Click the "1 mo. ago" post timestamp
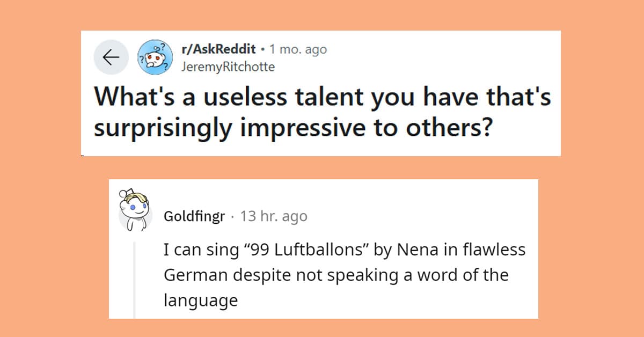Screen dimensions: 644x337 [x=298, y=50]
